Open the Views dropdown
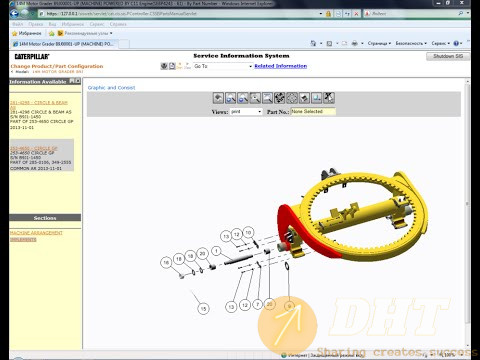The image size is (480, 360). tap(246, 112)
